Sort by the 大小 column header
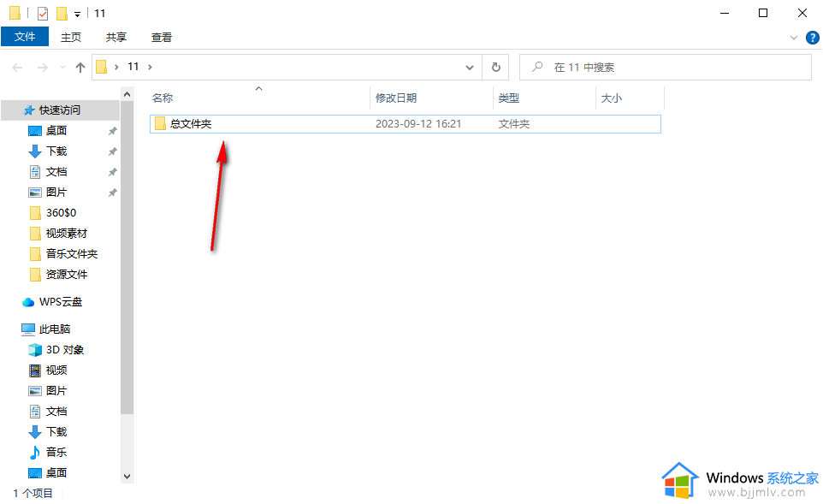The image size is (823, 504). pos(612,98)
